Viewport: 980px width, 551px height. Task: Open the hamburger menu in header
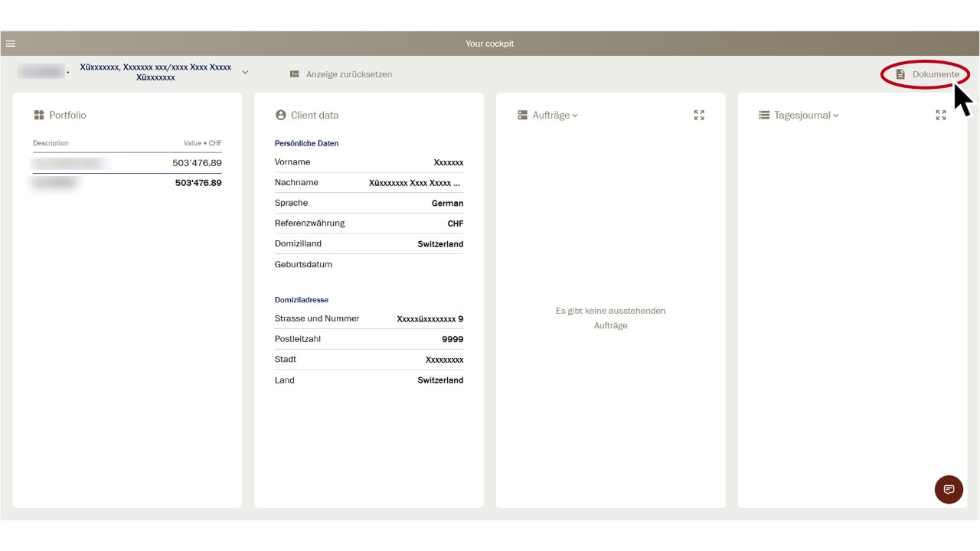11,44
